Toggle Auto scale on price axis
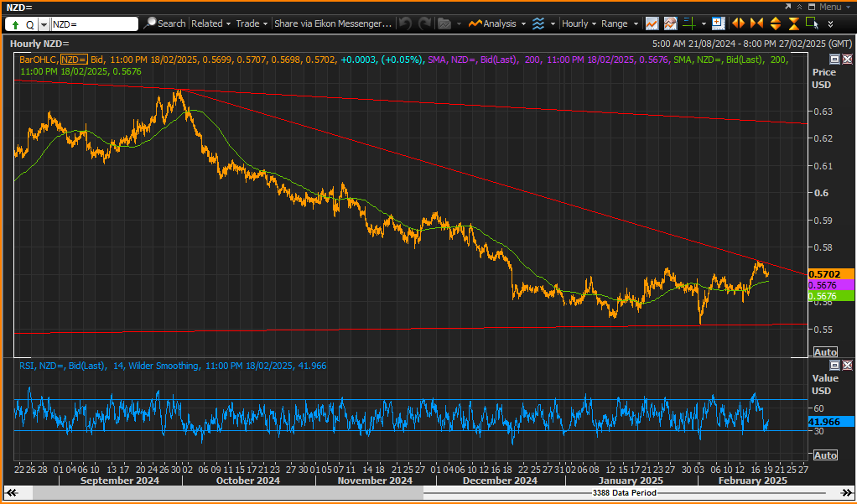Screen dimensions: 857x504 coord(825,352)
